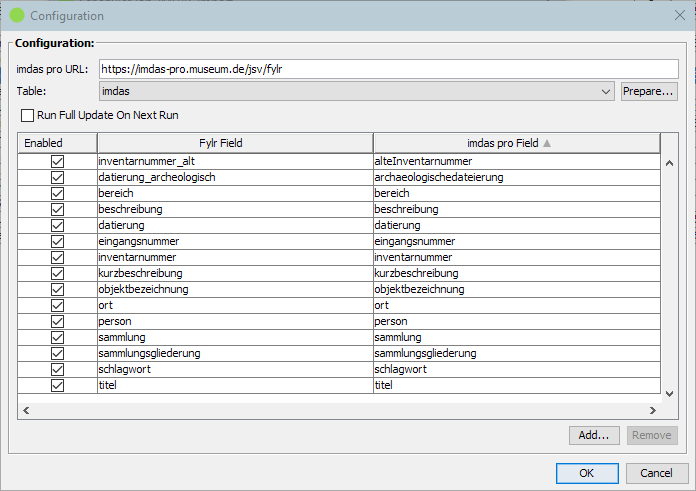
Task: Click the Cancel button
Action: point(656,473)
